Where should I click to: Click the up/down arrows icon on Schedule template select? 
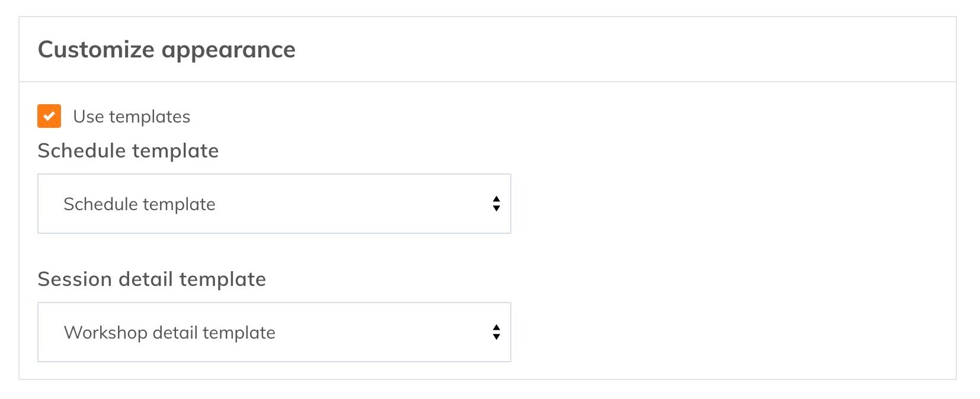497,204
